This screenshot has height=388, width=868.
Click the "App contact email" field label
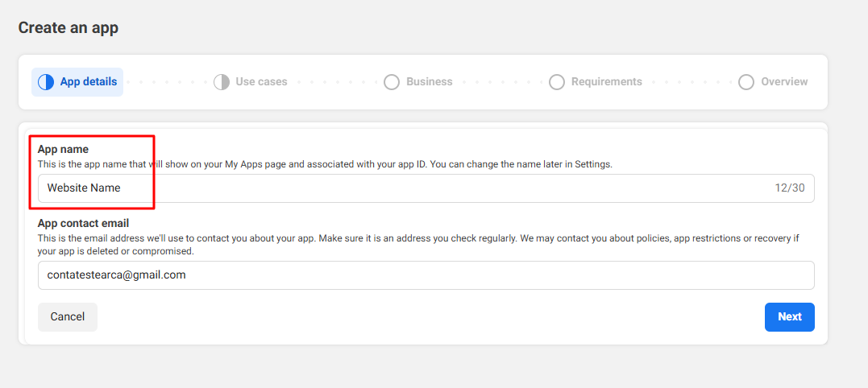point(84,223)
